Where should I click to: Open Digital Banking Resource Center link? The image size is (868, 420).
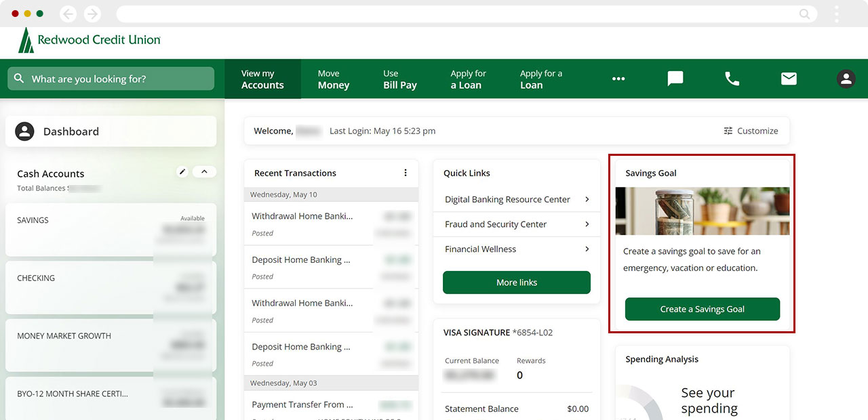507,199
